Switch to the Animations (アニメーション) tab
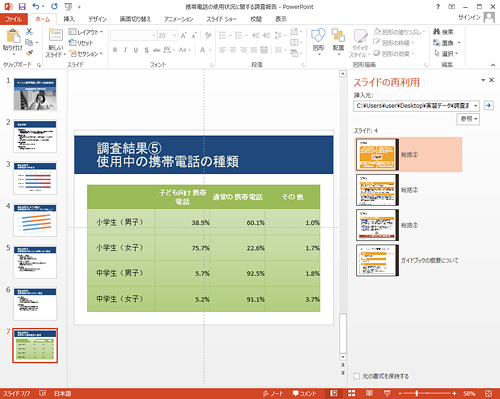Image resolution: width=500 pixels, height=399 pixels. point(178,19)
